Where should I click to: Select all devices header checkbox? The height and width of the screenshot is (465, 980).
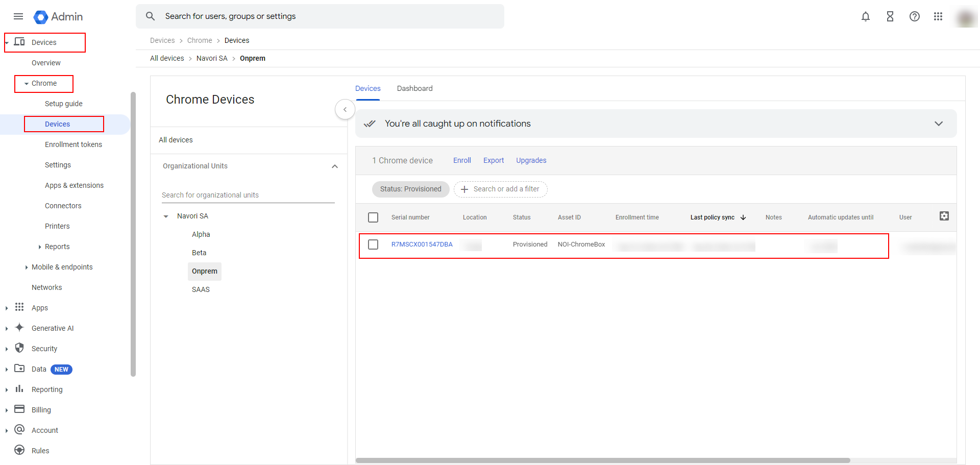click(373, 217)
